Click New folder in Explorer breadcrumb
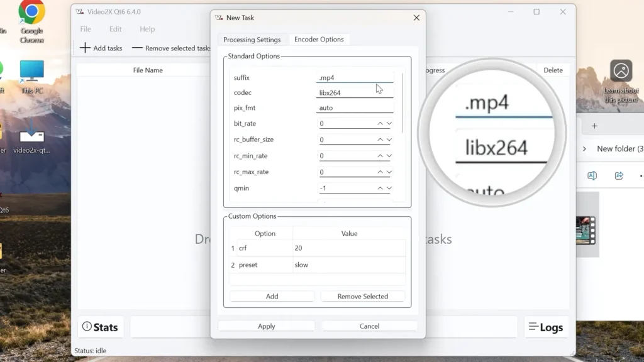The height and width of the screenshot is (362, 644). [x=620, y=148]
